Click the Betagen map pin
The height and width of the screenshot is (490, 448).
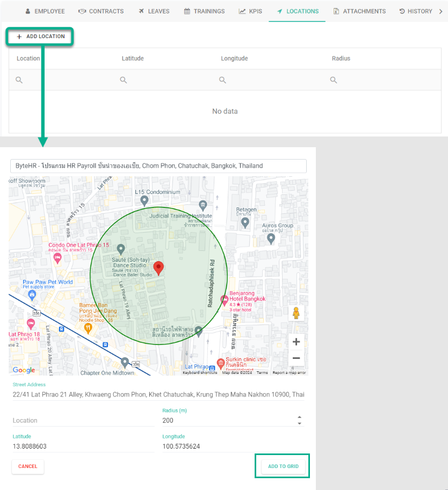(x=245, y=223)
